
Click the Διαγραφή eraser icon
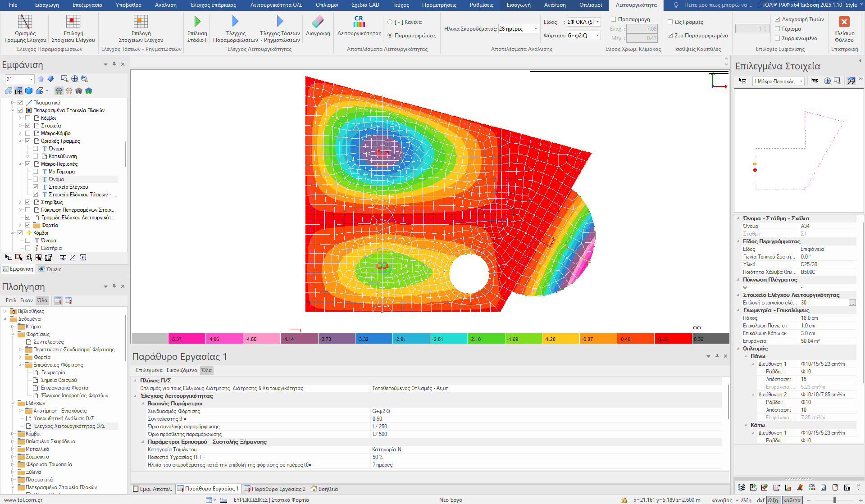coord(318,23)
